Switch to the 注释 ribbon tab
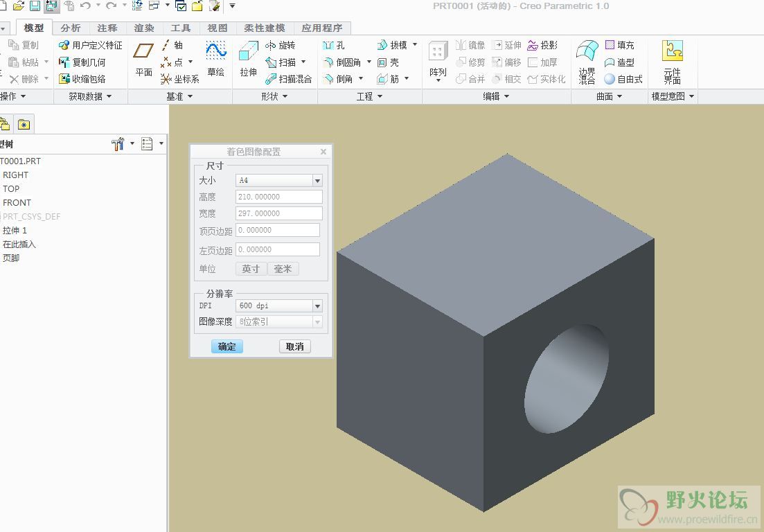The image size is (764, 532). [107, 28]
